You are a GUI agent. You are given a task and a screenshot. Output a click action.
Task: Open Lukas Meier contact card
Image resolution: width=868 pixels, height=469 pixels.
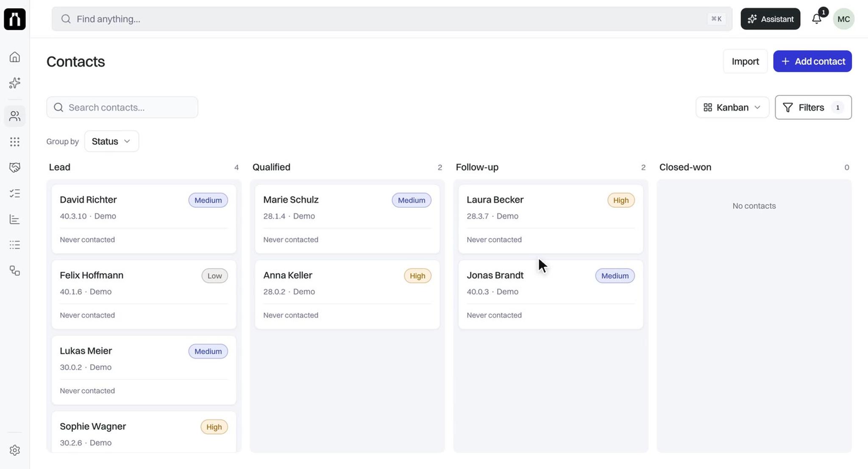tap(144, 370)
